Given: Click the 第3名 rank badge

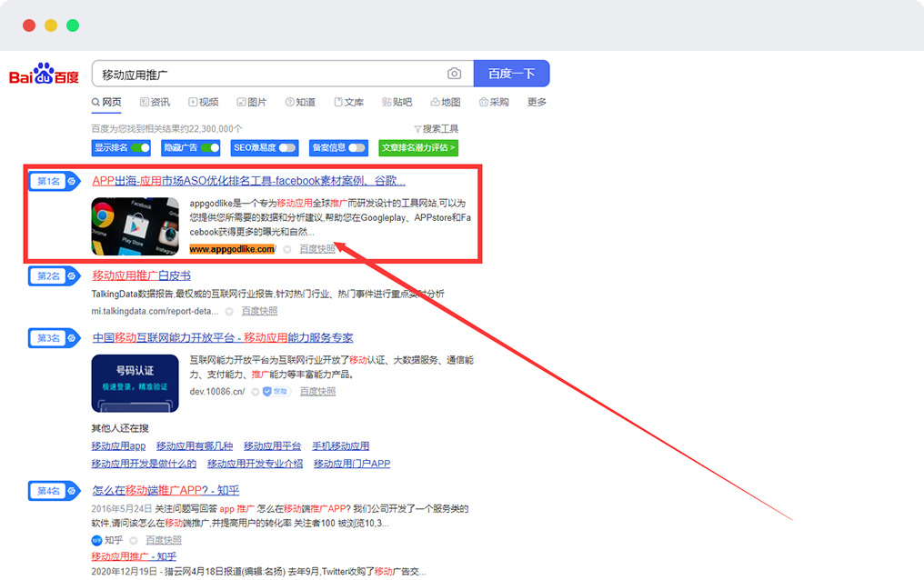Looking at the screenshot, I should click(55, 338).
